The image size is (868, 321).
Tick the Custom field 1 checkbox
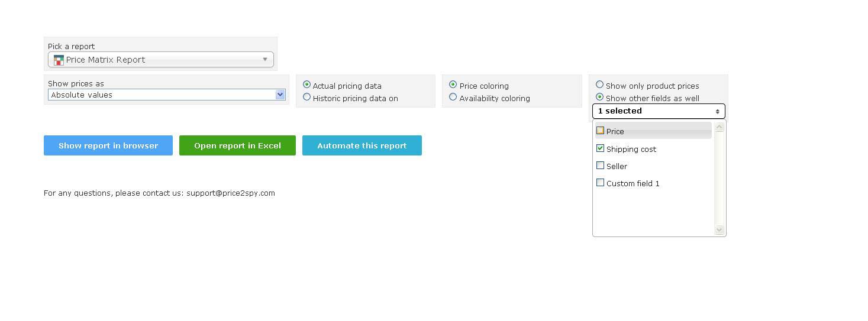point(600,183)
